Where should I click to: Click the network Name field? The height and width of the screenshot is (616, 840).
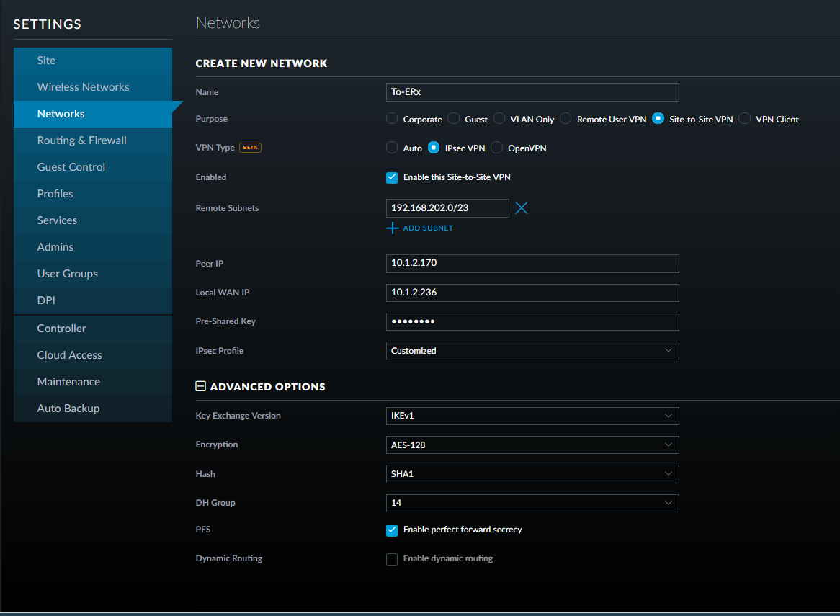(532, 92)
